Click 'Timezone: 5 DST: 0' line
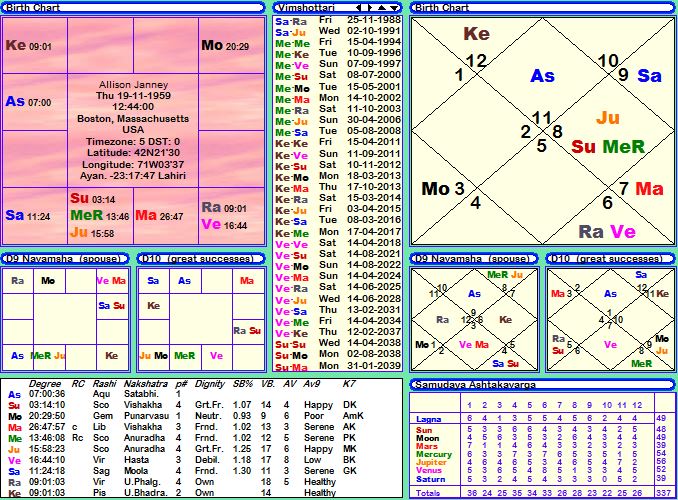The width and height of the screenshot is (678, 500). click(x=133, y=141)
